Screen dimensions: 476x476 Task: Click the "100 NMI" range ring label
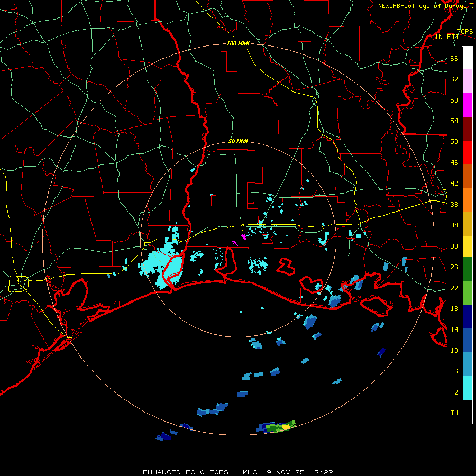tap(238, 43)
